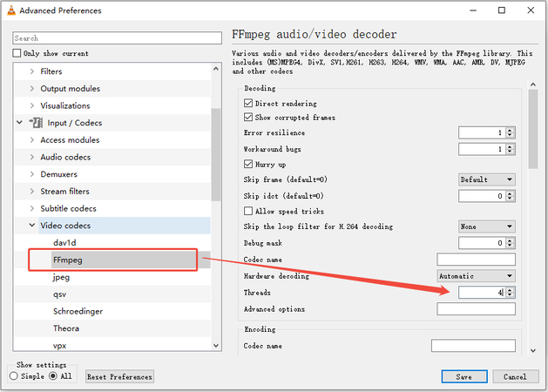Enable Allow speed tricks

[248, 211]
